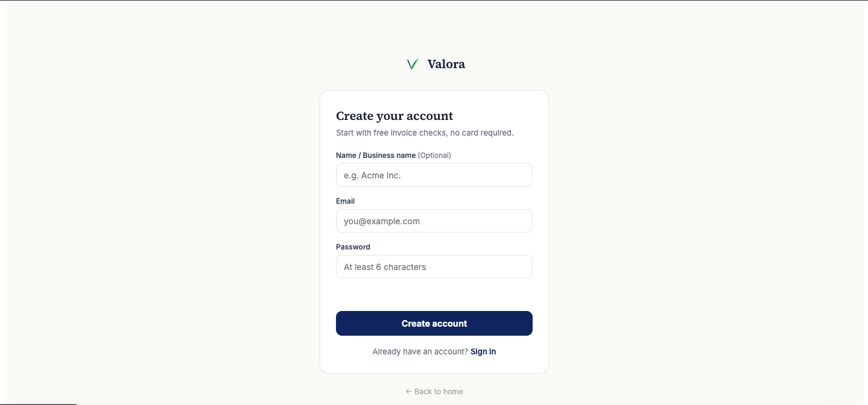This screenshot has width=868, height=405.
Task: Click the you@example.com placeholder text
Action: click(382, 222)
